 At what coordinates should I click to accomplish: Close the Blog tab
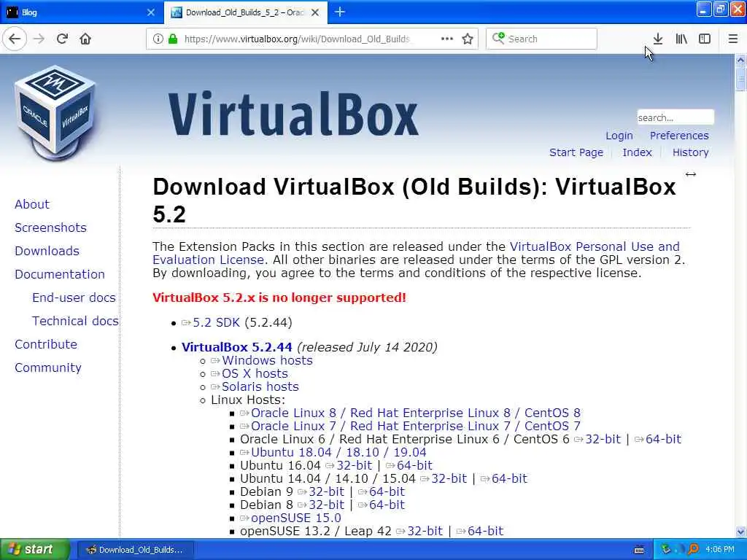point(151,12)
